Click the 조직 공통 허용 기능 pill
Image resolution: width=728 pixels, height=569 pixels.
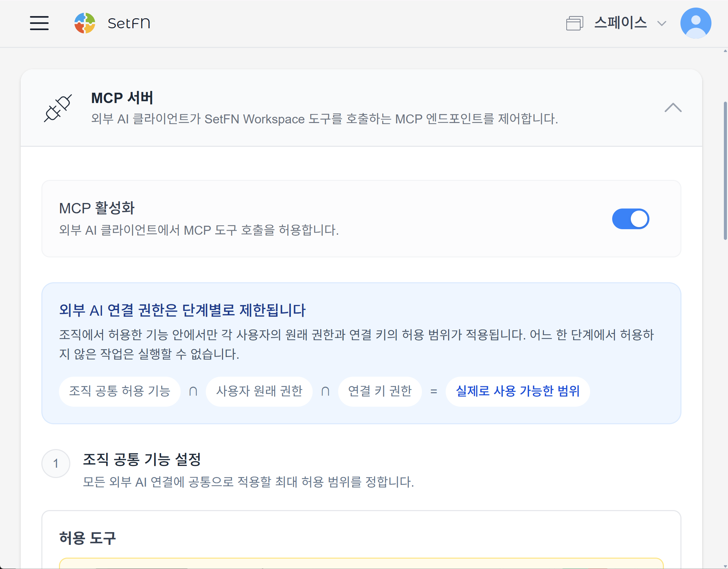click(x=120, y=391)
